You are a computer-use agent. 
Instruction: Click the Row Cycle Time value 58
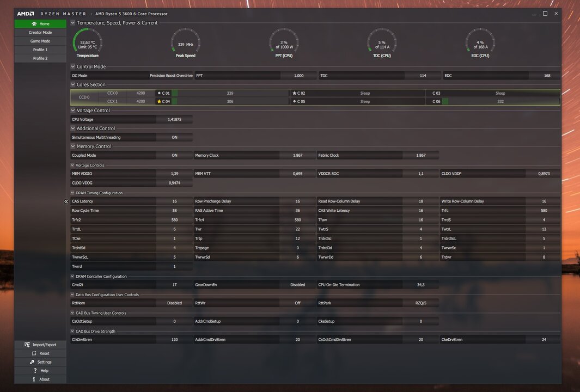tap(175, 210)
